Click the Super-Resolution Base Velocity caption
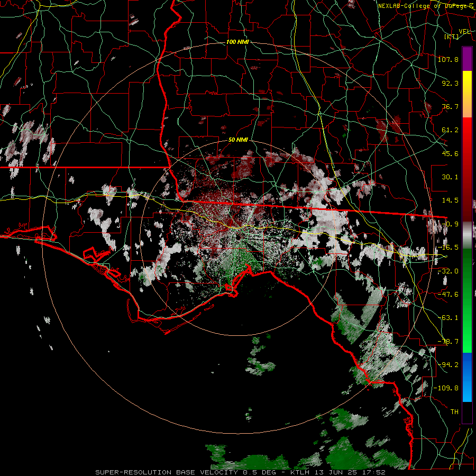The height and width of the screenshot is (476, 476). click(x=240, y=472)
